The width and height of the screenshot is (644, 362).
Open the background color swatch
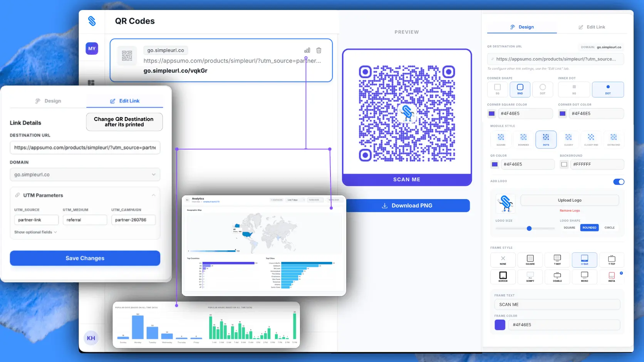[x=564, y=164]
